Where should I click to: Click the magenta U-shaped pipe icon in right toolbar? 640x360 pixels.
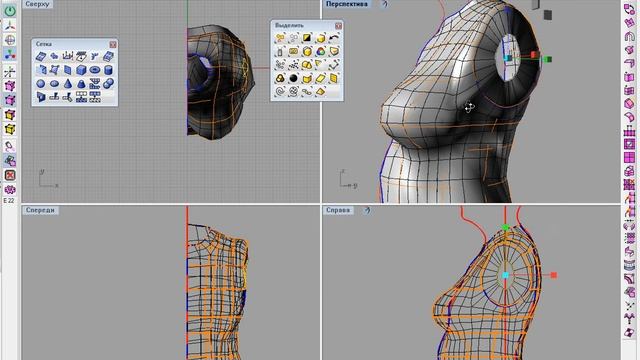click(x=629, y=37)
